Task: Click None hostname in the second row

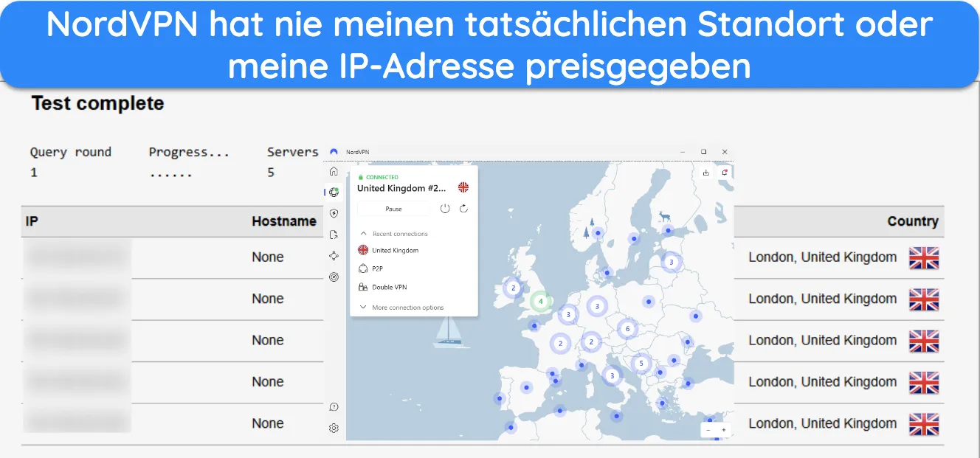Action: pyautogui.click(x=268, y=299)
